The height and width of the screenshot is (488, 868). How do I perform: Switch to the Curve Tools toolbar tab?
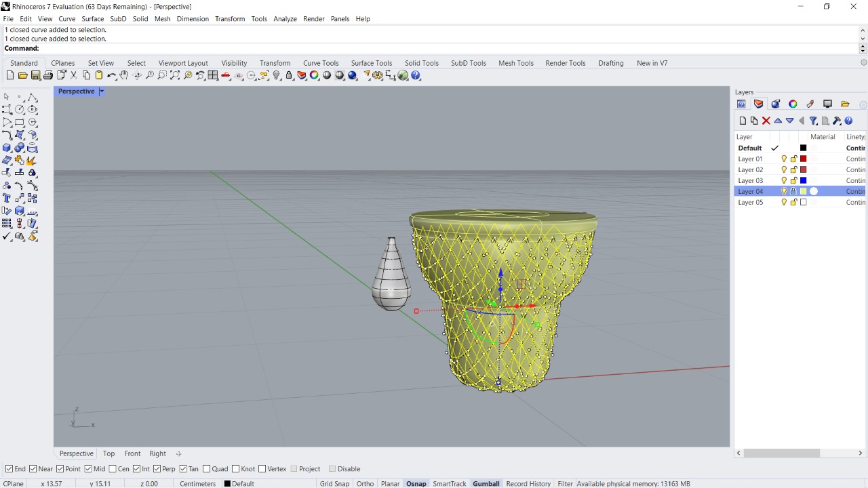(x=321, y=63)
